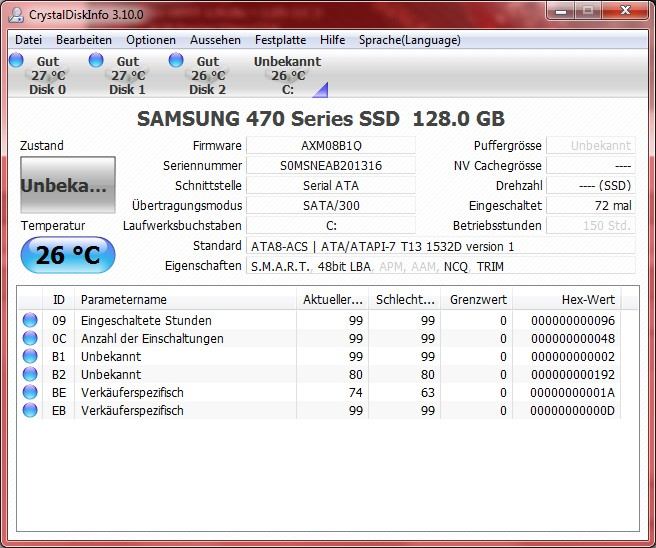
Task: Select Disk 2 in the disk bar
Action: tap(208, 75)
